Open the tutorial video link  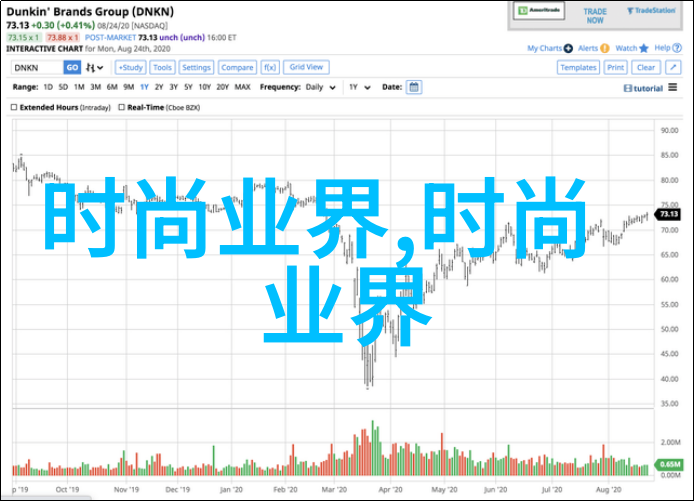point(643,88)
